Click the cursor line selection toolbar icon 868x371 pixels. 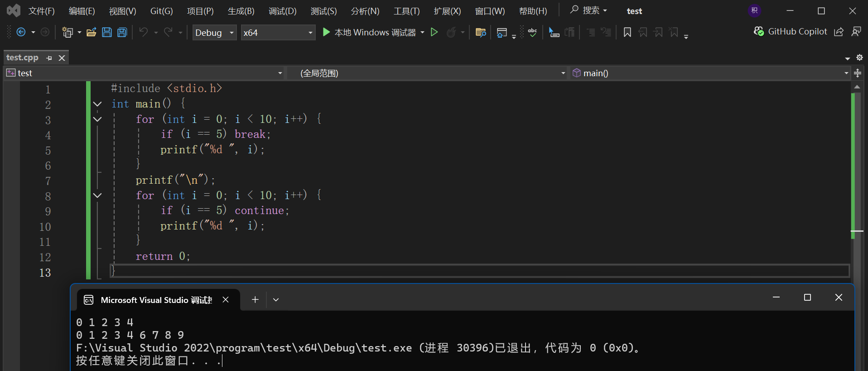click(x=554, y=32)
